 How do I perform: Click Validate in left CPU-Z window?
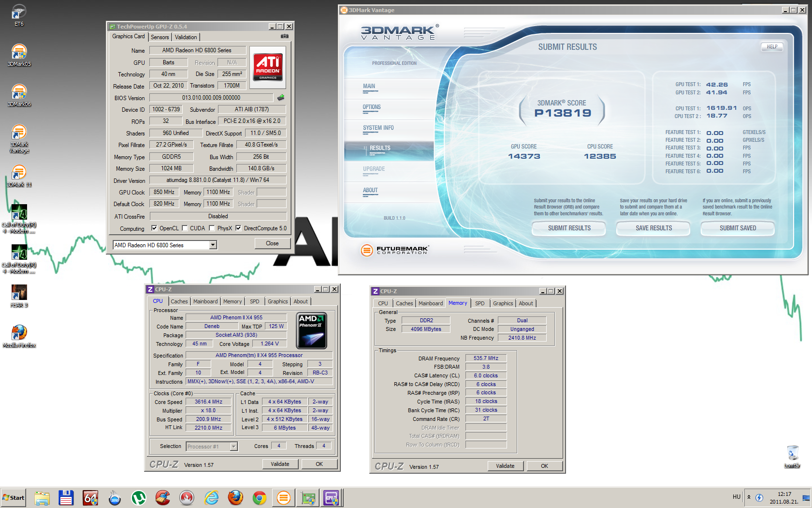(280, 464)
